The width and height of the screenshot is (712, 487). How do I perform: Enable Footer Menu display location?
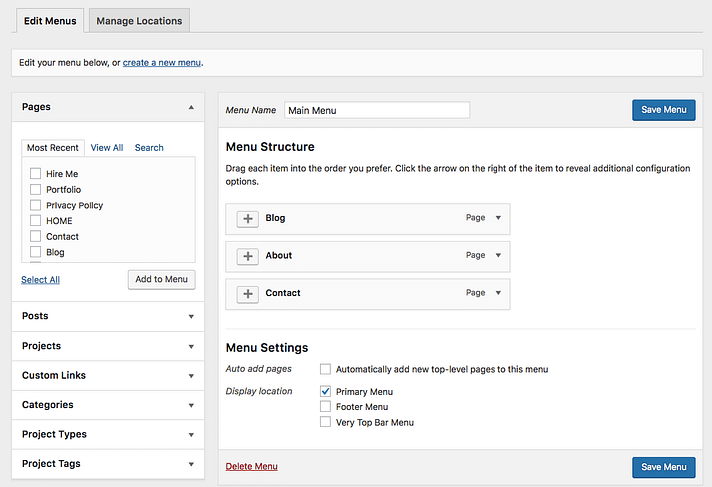tap(325, 407)
